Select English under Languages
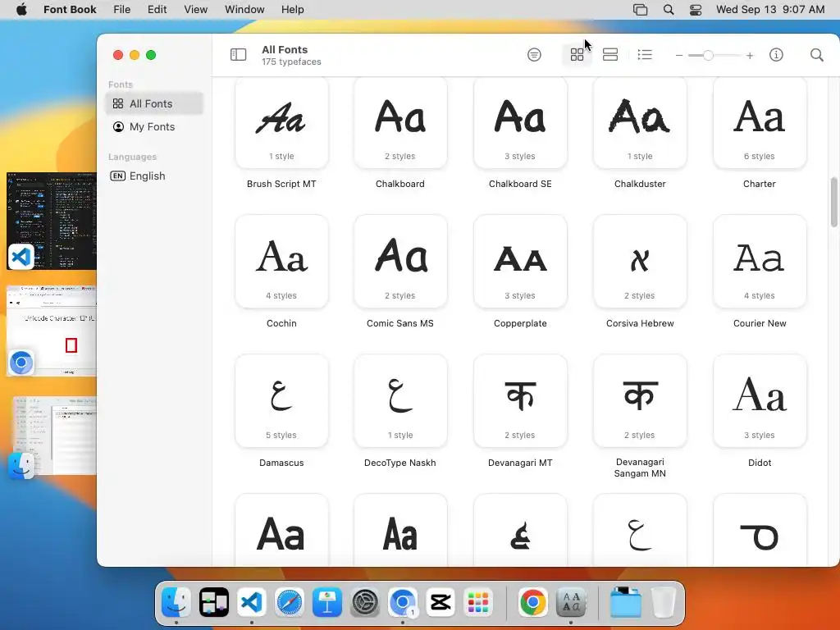Viewport: 840px width, 630px height. 154,176
